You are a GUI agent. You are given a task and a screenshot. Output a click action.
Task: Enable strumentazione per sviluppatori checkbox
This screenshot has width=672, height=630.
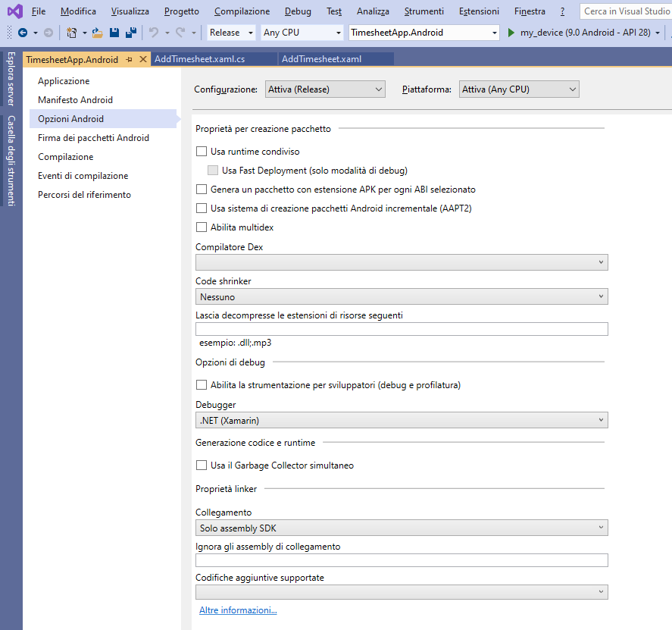tap(202, 384)
